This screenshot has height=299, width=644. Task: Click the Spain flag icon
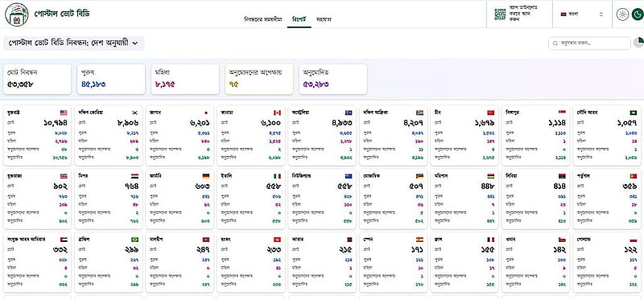click(419, 240)
